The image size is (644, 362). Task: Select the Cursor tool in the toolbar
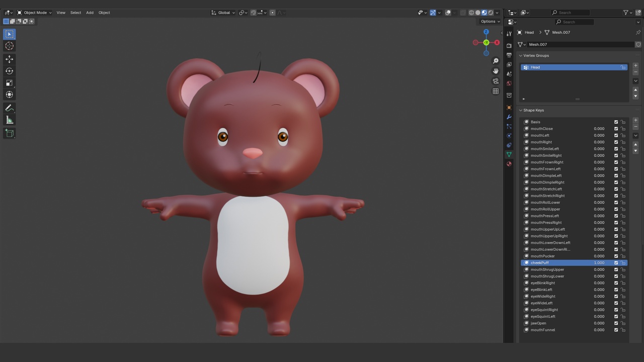coord(10,46)
